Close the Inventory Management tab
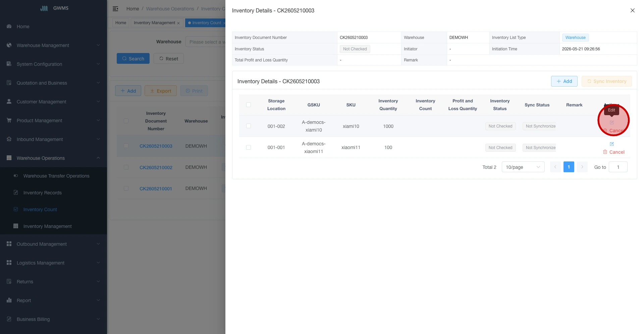This screenshot has width=644, height=334. click(178, 23)
